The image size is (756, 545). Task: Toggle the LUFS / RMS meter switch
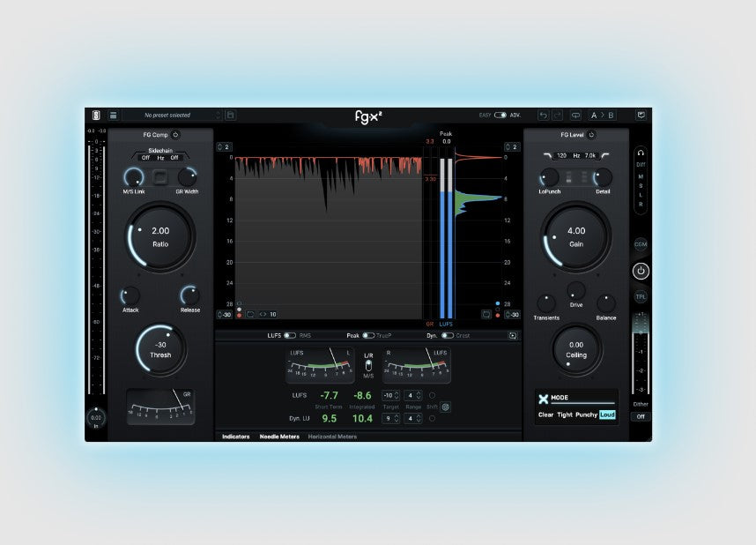[x=290, y=335]
